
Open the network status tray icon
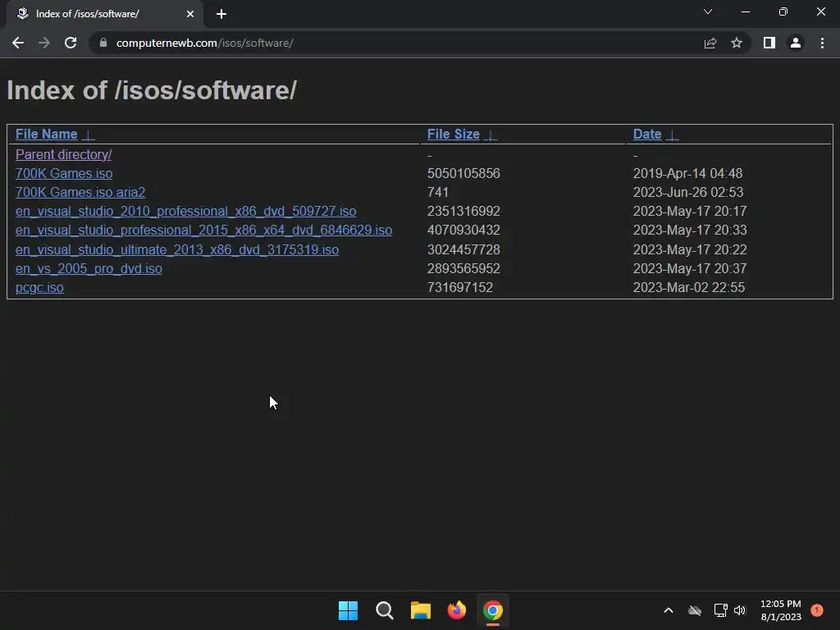tap(720, 610)
